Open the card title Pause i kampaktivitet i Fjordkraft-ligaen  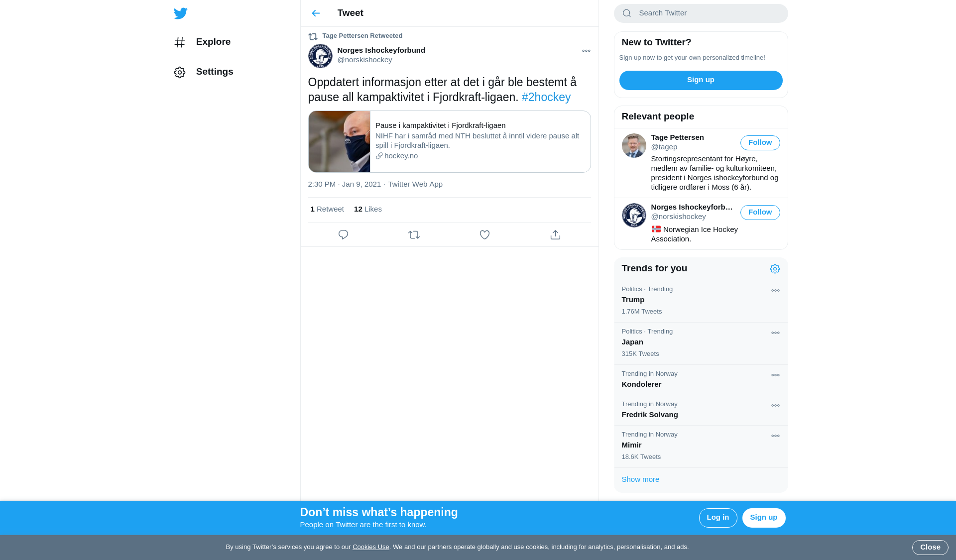[440, 125]
